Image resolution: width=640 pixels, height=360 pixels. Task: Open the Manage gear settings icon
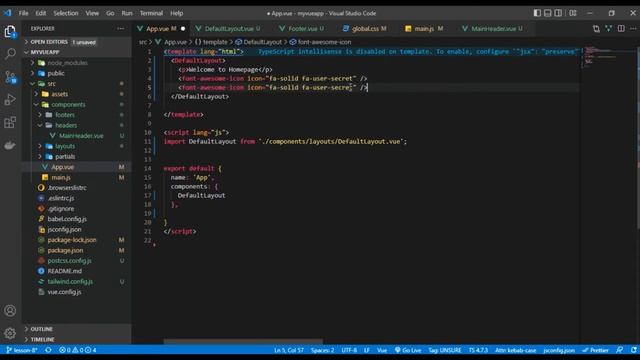point(10,333)
